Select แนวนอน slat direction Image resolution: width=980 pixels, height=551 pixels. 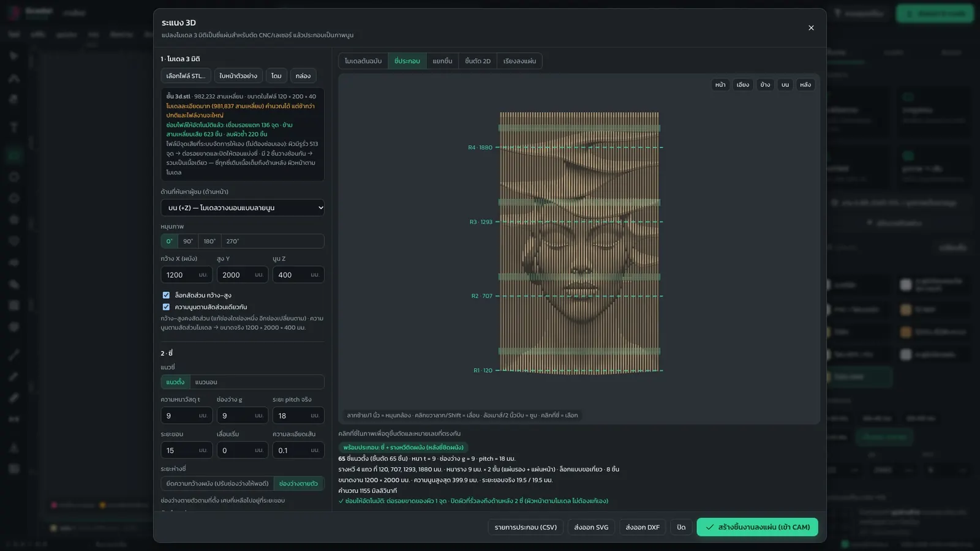[x=206, y=382]
